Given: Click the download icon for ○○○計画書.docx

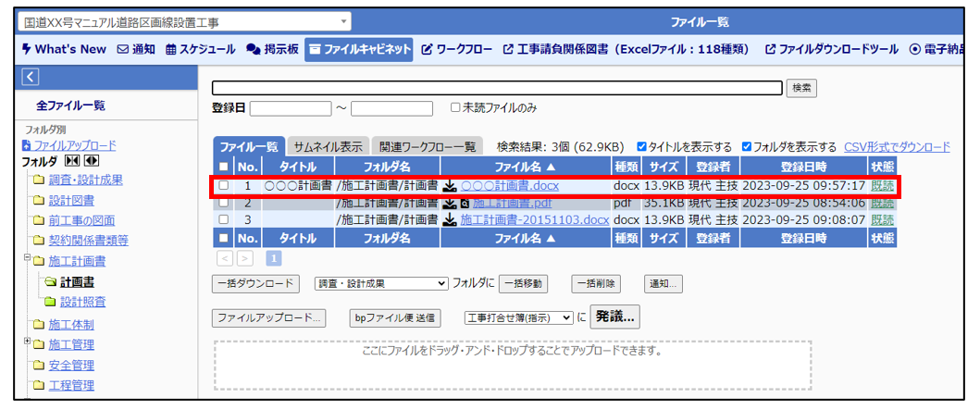Looking at the screenshot, I should pyautogui.click(x=449, y=186).
